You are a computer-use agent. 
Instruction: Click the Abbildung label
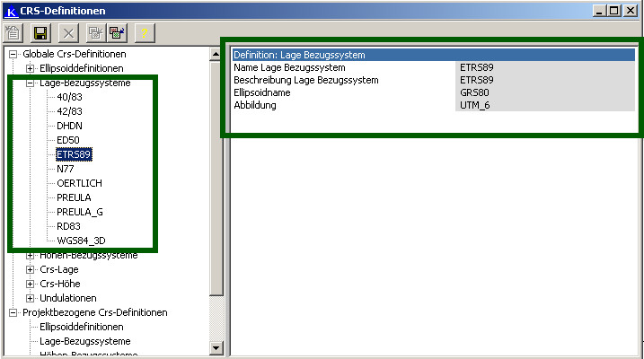pos(255,105)
